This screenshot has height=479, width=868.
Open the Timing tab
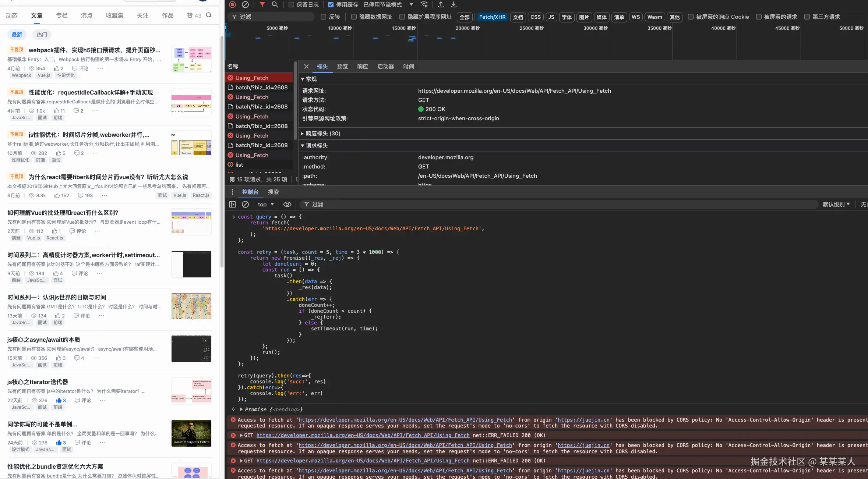point(409,67)
